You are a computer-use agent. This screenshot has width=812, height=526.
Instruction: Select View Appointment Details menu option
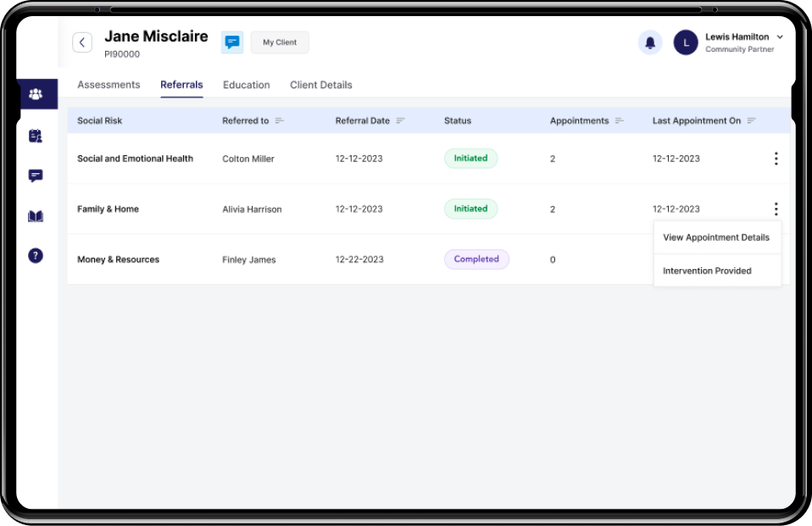coord(716,238)
